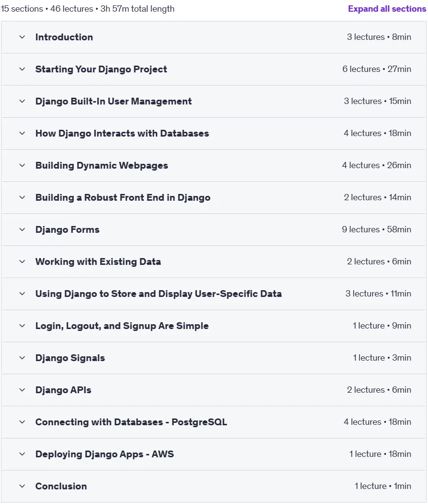Click the Expand all sections link
This screenshot has height=504, width=428.
tap(387, 9)
